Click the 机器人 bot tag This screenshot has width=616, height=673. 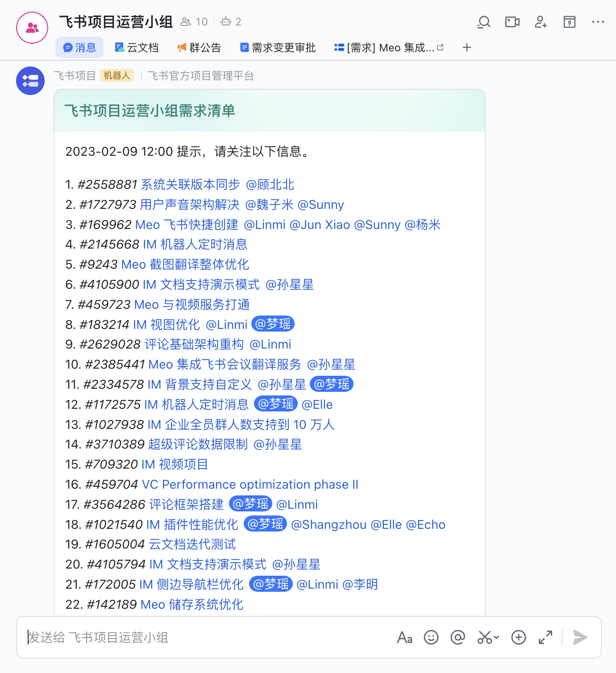(x=117, y=75)
